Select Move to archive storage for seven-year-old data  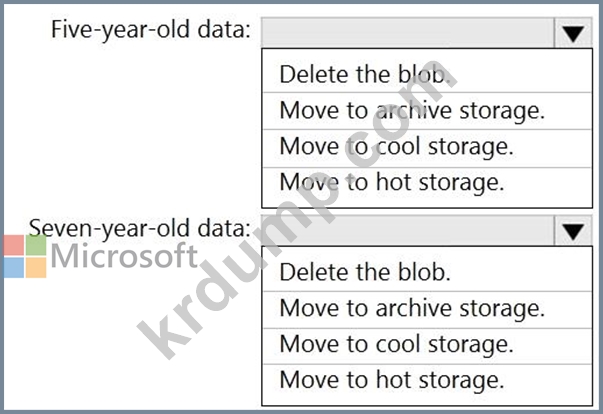point(412,308)
